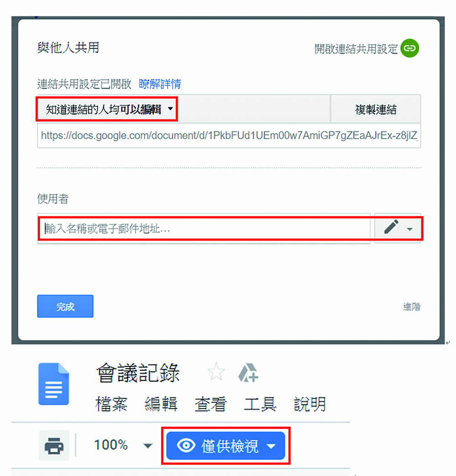
Task: Expand the arrow next to pencil icon
Action: point(410,229)
